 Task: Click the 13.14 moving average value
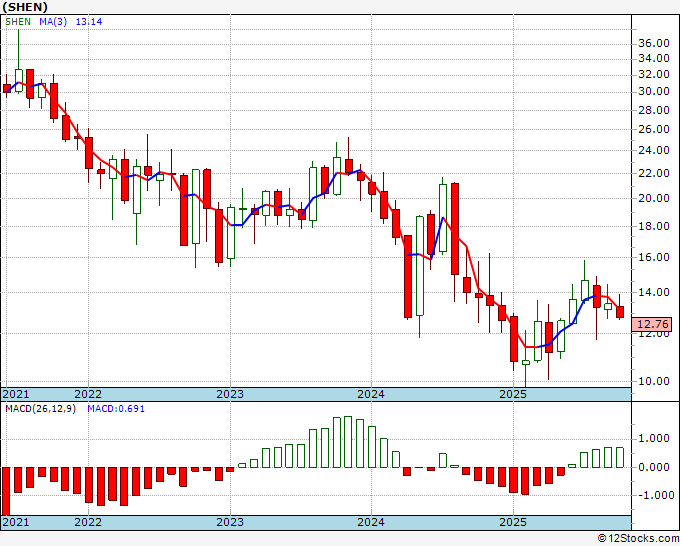[89, 22]
